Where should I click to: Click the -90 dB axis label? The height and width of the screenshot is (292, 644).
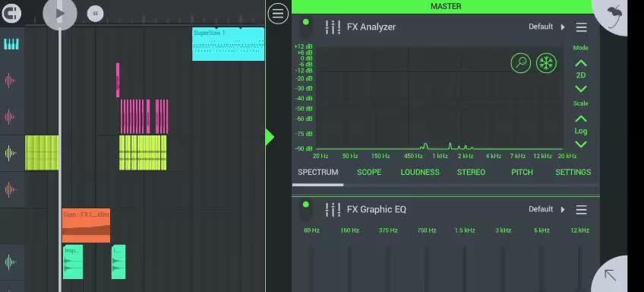click(x=304, y=148)
